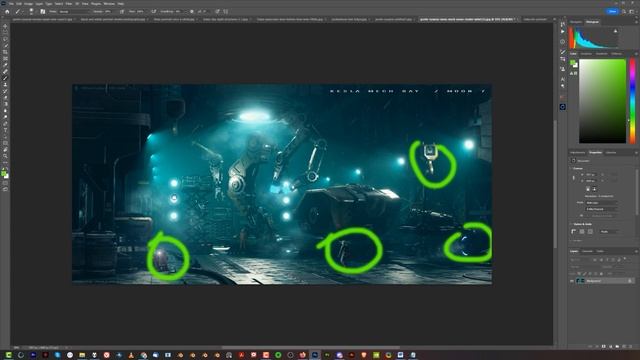
Task: Click the blue Share button
Action: pyautogui.click(x=612, y=11)
